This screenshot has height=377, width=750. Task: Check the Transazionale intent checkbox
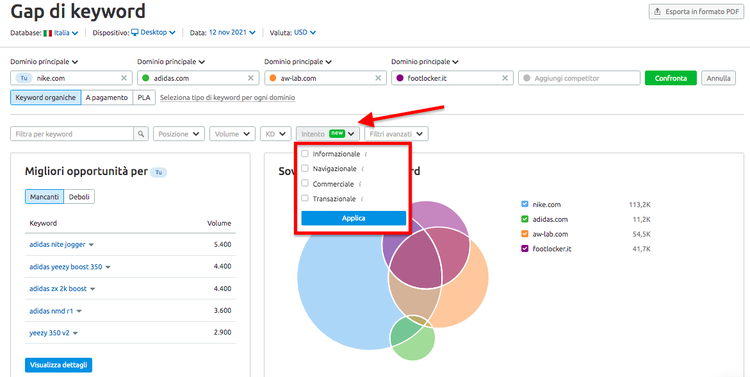[x=305, y=199]
